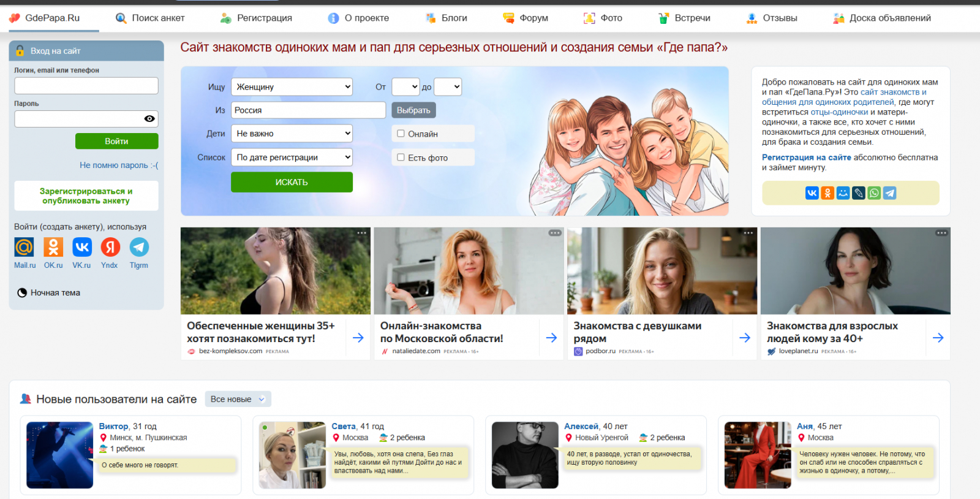Image resolution: width=980 pixels, height=499 pixels.
Task: Open the three-dot menu on the podbor.ru ad
Action: [x=748, y=233]
